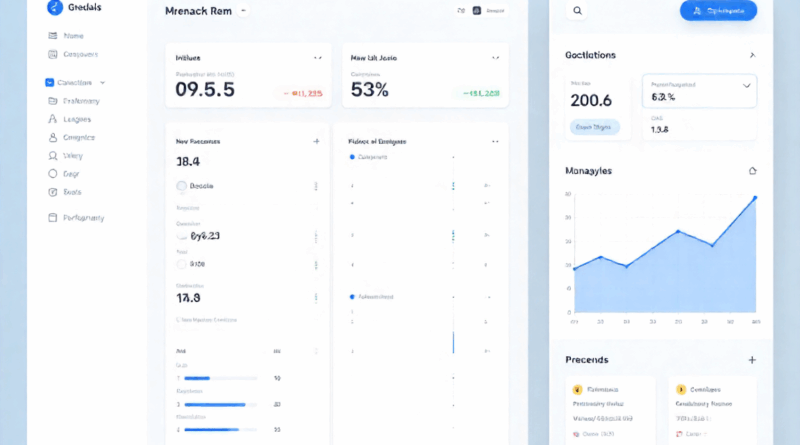This screenshot has width=800, height=445.
Task: Toggle the blue checkbox beside Conections
Action: click(50, 83)
